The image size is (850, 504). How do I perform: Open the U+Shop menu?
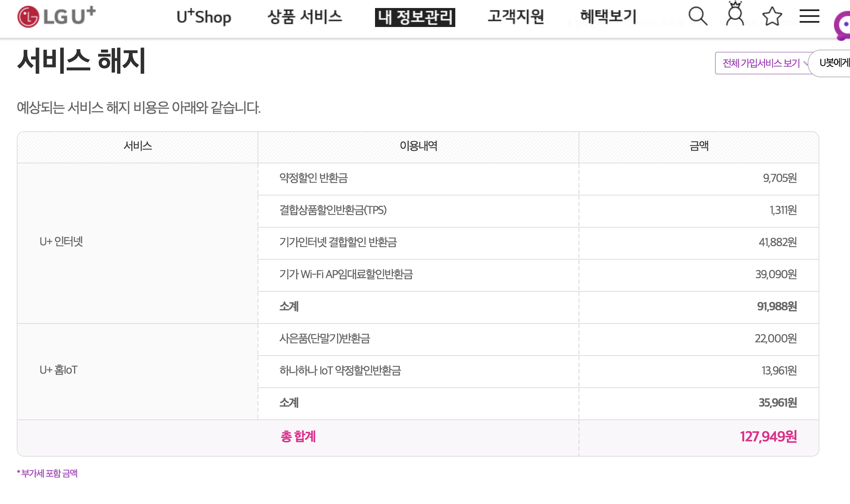point(204,17)
